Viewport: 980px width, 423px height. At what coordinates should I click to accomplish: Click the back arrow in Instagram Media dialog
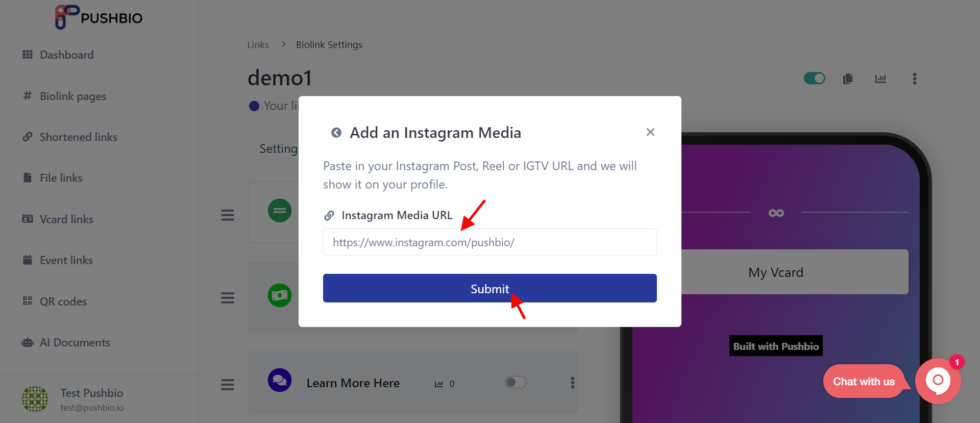coord(336,133)
